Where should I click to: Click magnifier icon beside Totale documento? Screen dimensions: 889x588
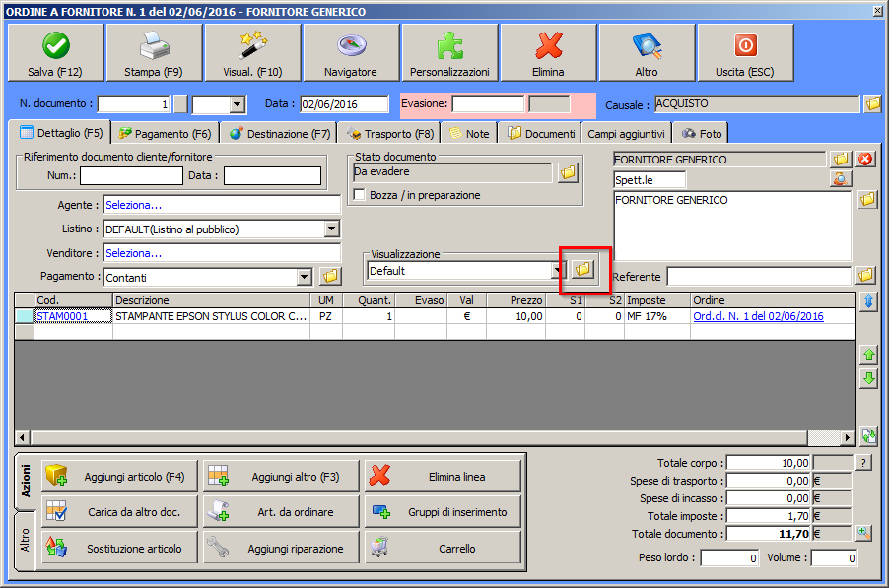point(863,533)
